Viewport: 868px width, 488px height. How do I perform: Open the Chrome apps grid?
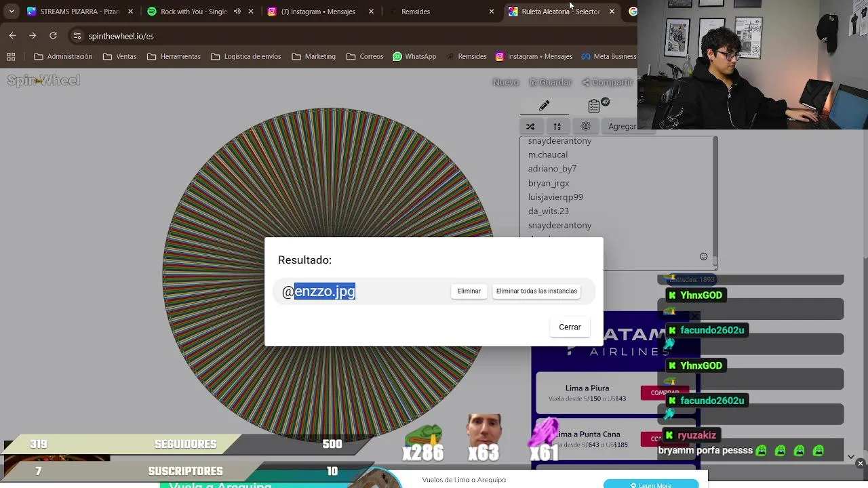11,56
